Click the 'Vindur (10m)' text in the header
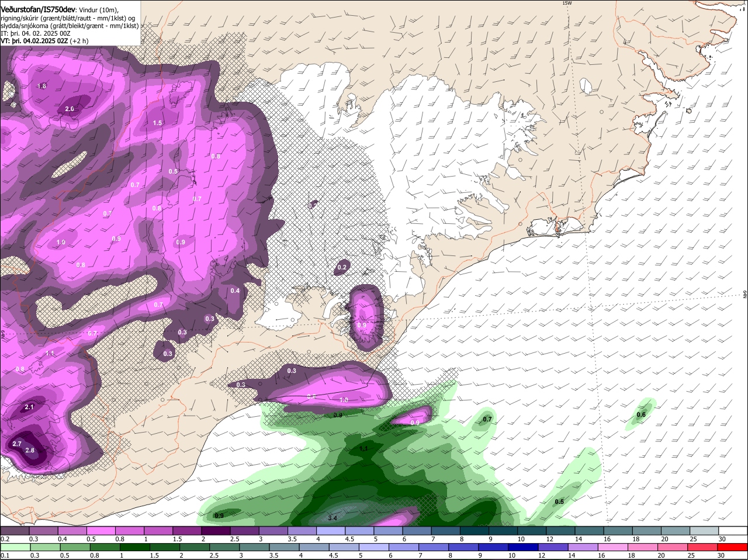Screen dimensions: 748x560 tap(98, 10)
